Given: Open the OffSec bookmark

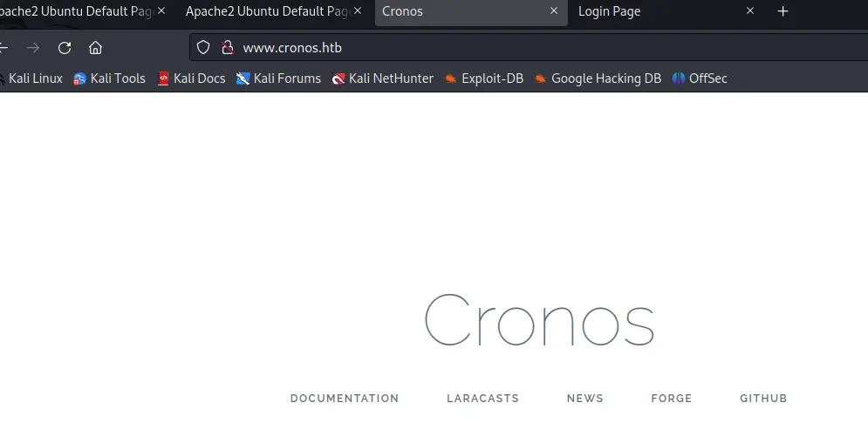Looking at the screenshot, I should pyautogui.click(x=700, y=79).
